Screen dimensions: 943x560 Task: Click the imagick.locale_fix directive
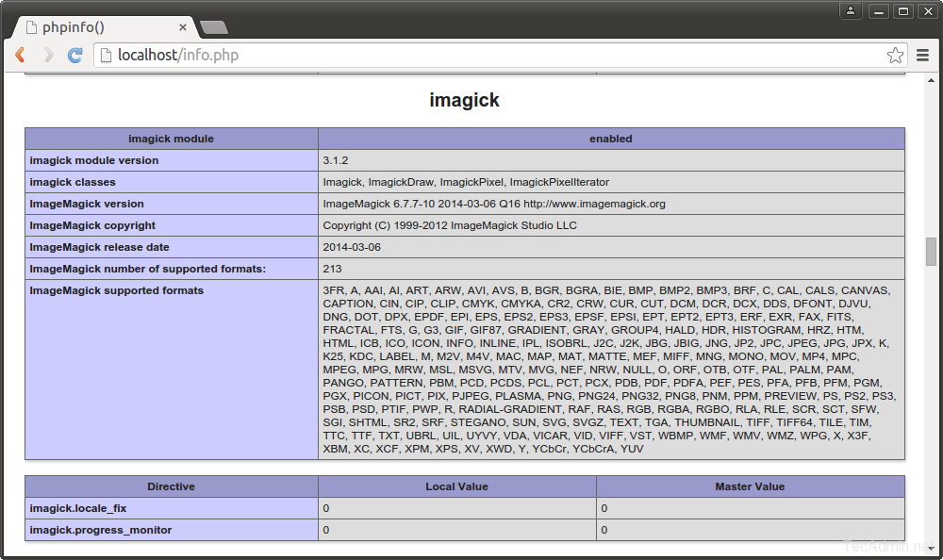78,508
